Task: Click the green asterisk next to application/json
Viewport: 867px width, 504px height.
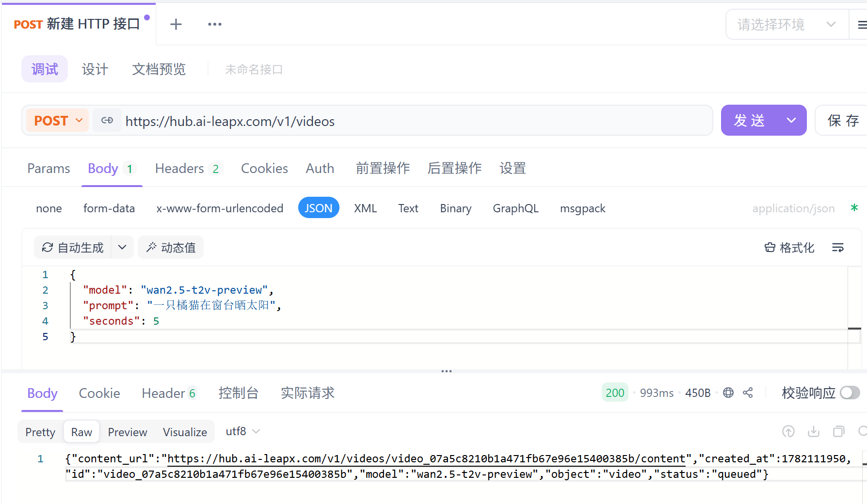Action: point(854,208)
